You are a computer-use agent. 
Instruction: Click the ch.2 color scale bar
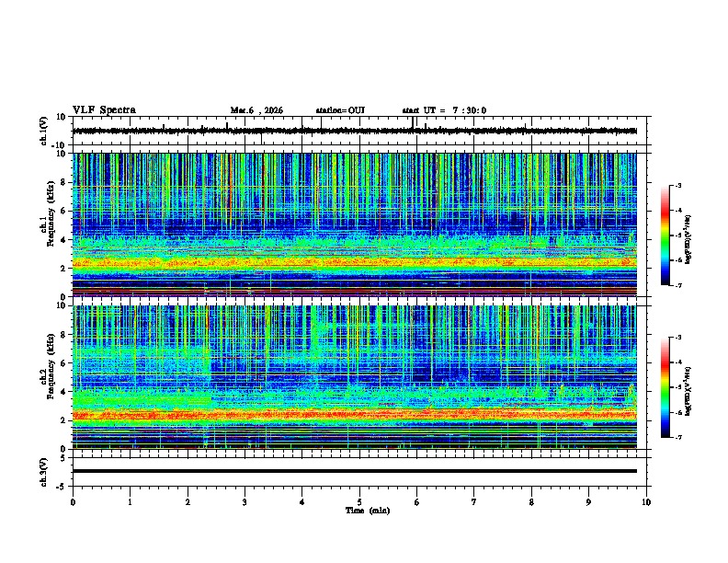(x=665, y=387)
